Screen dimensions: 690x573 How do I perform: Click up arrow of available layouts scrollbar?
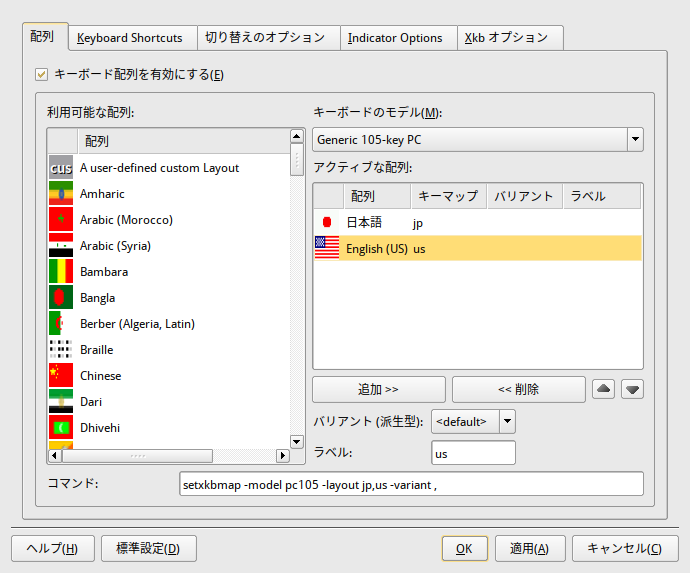pyautogui.click(x=297, y=136)
